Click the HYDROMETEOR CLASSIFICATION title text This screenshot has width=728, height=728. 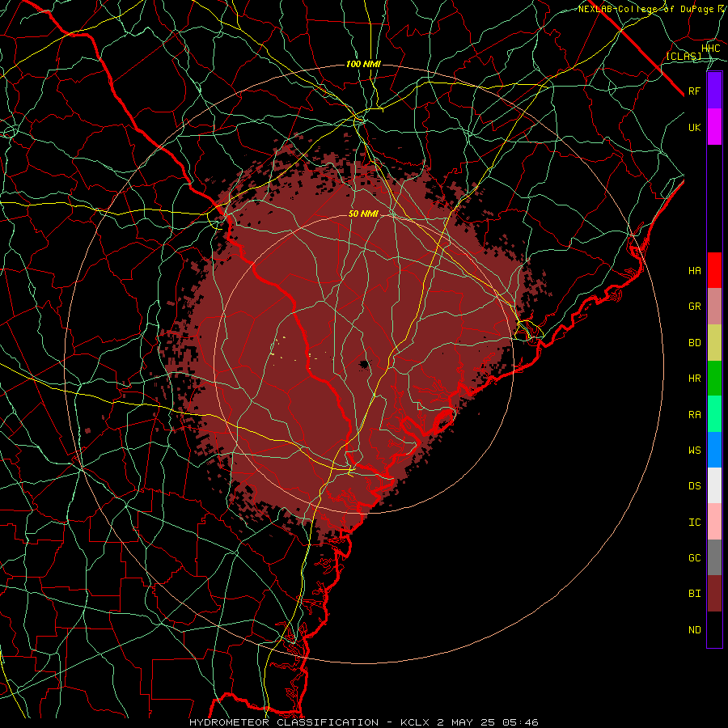tap(284, 722)
